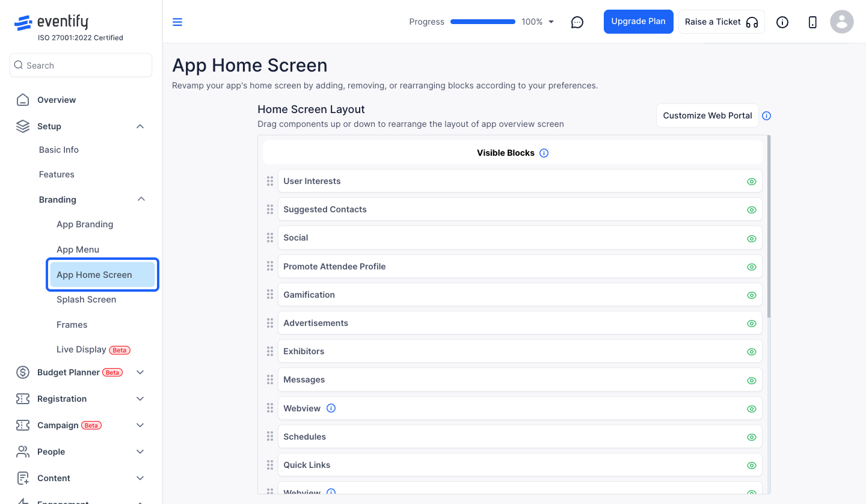Open the Progress 100% dropdown arrow
The width and height of the screenshot is (866, 504).
coord(551,22)
